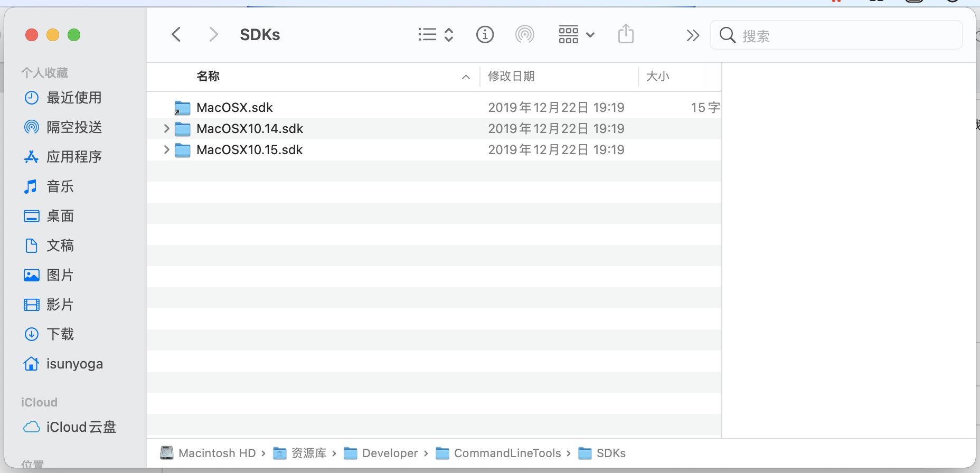The height and width of the screenshot is (473, 980).
Task: Open 最近使用 in the sidebar
Action: (74, 98)
